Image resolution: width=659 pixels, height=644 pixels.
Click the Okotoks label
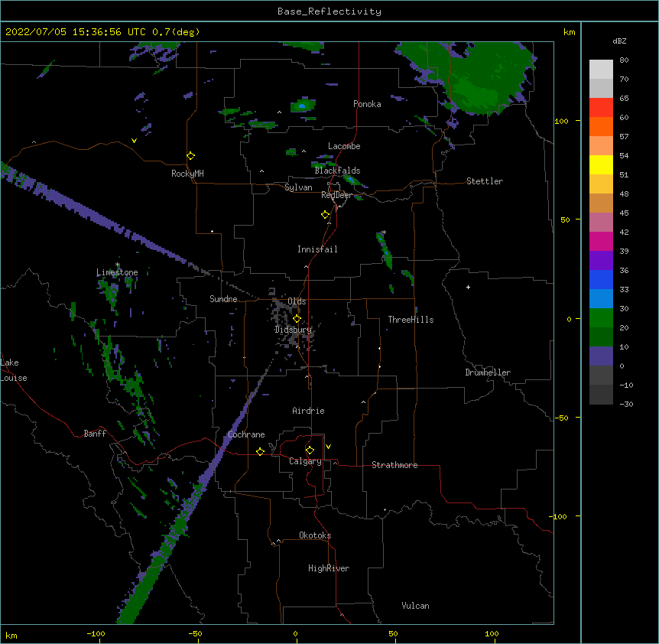coord(315,535)
